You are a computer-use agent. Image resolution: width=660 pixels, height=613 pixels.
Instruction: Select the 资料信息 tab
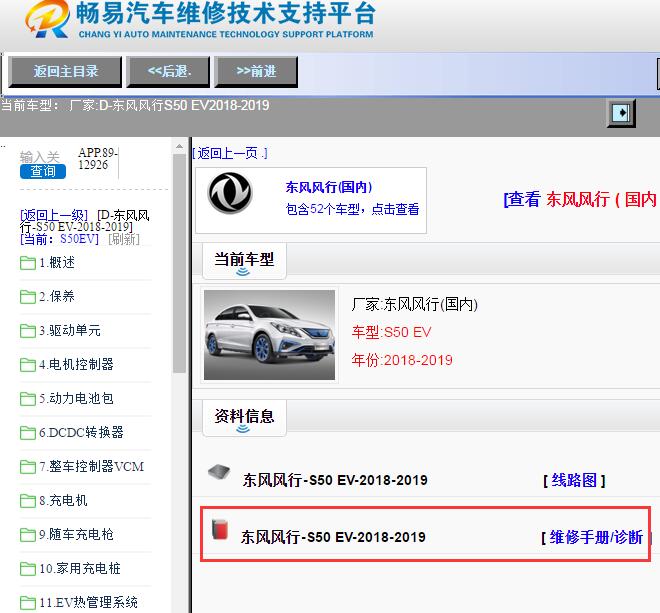tap(244, 418)
